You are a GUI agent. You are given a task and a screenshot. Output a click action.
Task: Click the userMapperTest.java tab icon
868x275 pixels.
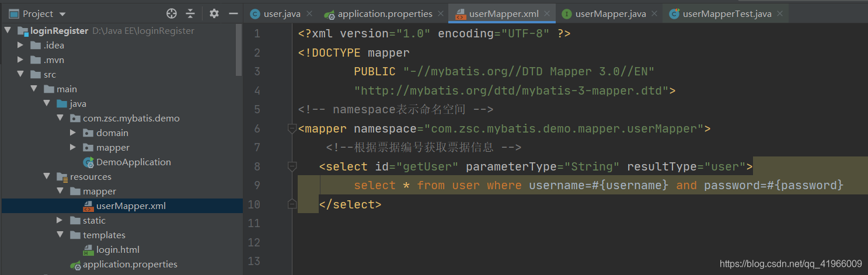674,14
